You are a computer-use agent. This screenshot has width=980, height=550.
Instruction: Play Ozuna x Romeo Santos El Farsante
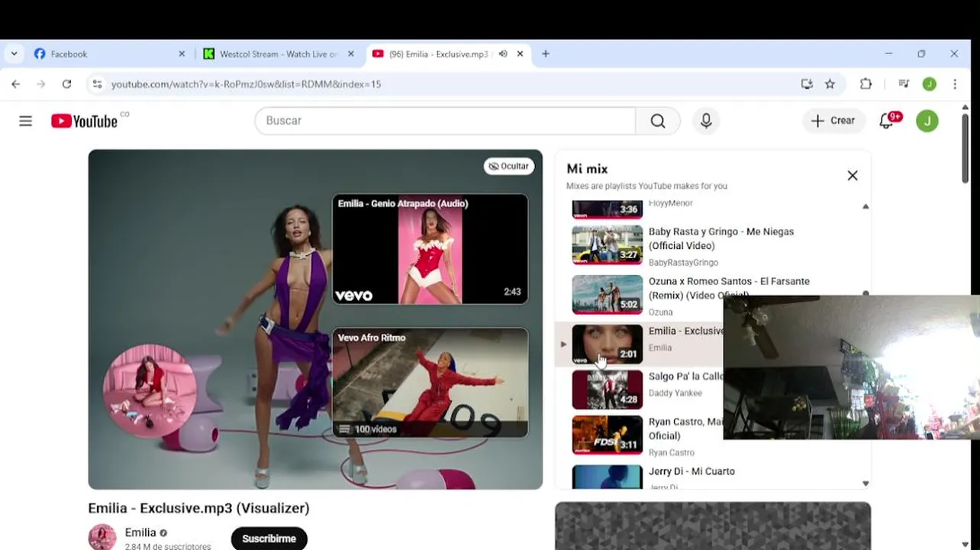pyautogui.click(x=729, y=288)
